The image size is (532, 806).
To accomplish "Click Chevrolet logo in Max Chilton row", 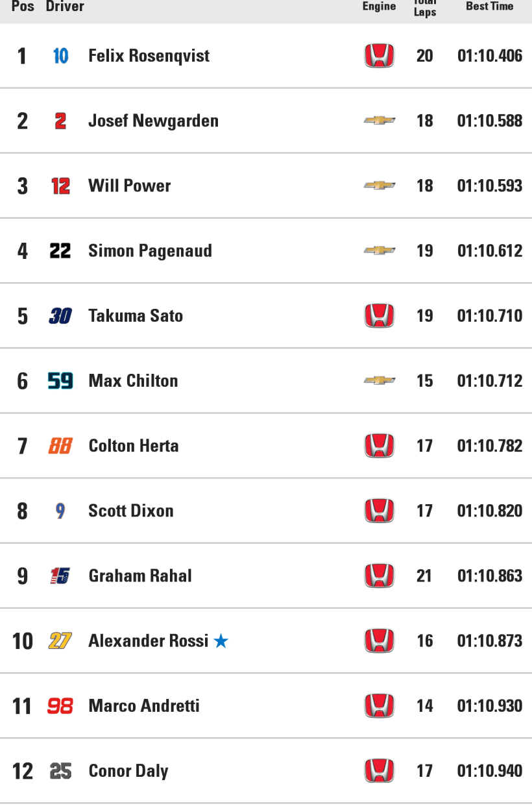I will [x=379, y=381].
